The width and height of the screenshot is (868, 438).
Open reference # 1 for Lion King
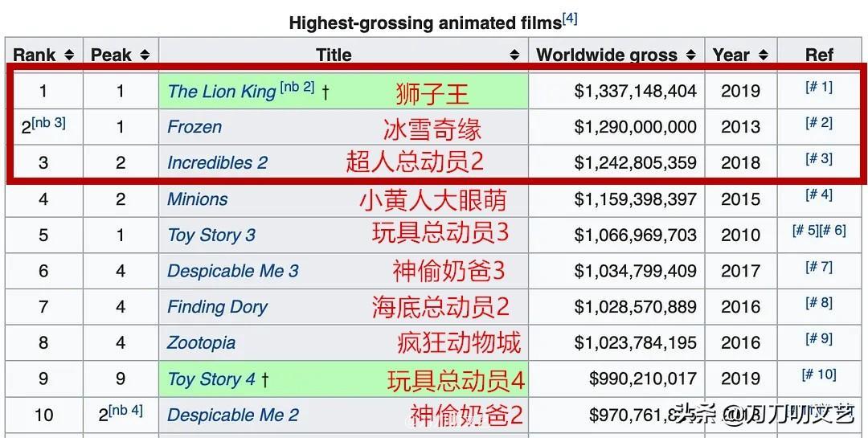(819, 87)
